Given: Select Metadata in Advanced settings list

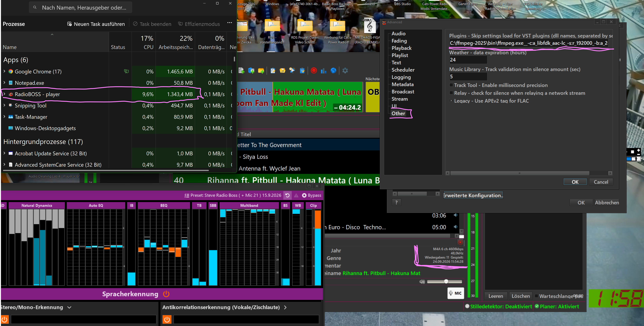Looking at the screenshot, I should [402, 84].
